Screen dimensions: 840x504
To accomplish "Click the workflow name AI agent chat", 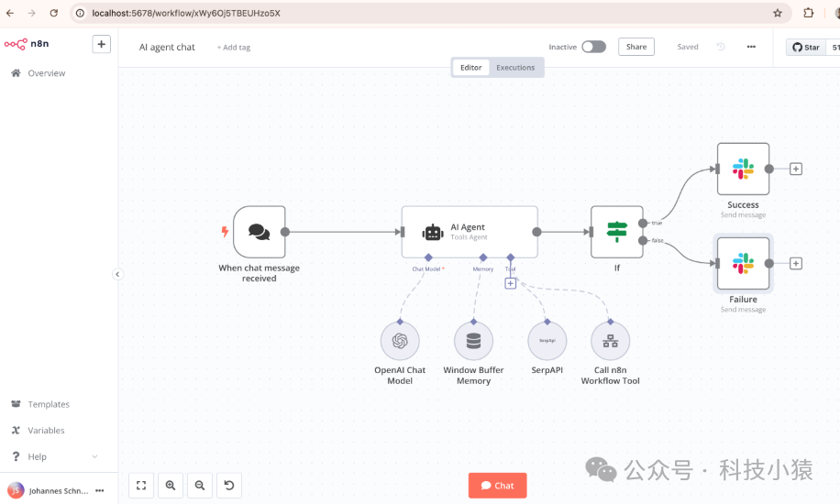I will click(x=167, y=47).
